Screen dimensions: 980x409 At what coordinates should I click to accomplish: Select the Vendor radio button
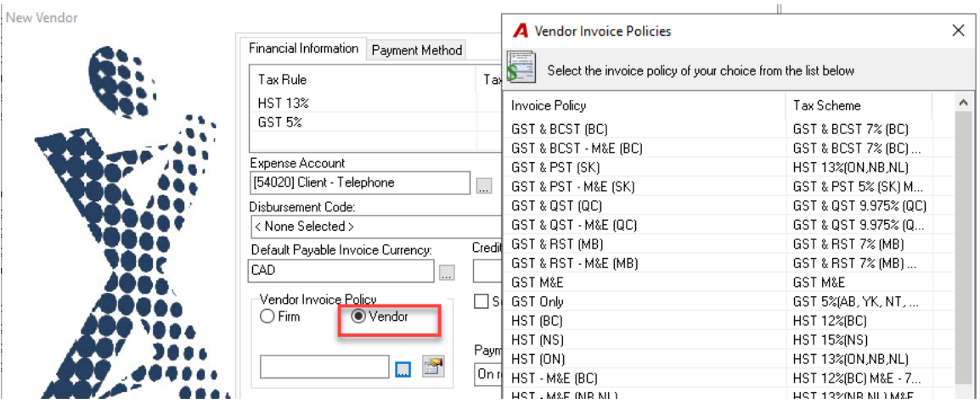coord(358,317)
